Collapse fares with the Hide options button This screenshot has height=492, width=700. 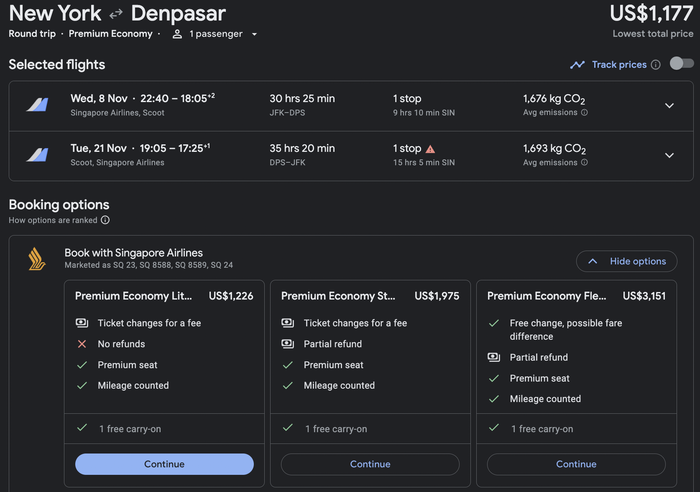(x=626, y=261)
